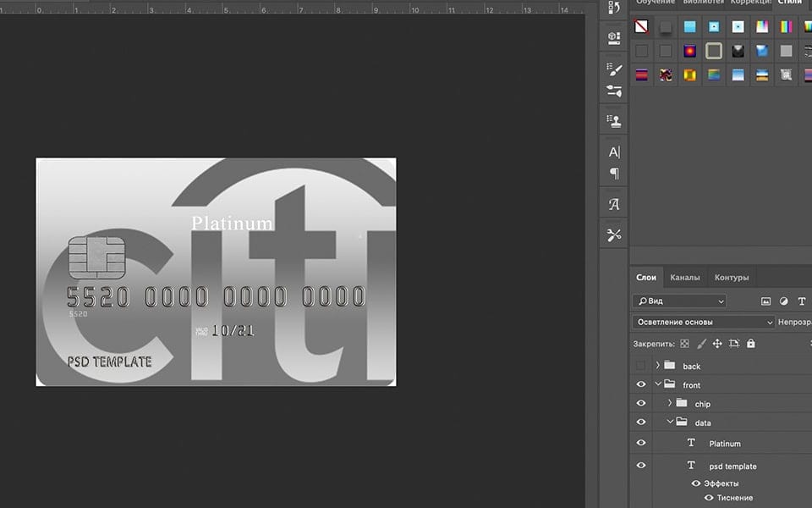Image resolution: width=812 pixels, height=508 pixels.
Task: Open the Осветление основы blend mode dropdown
Action: tap(703, 323)
